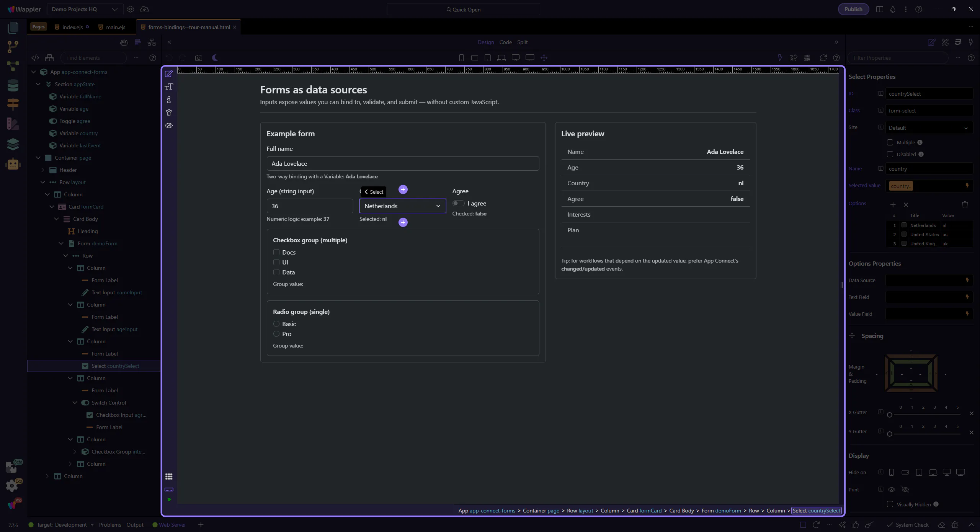The height and width of the screenshot is (532, 980).
Task: Click the eye preview icon on canvas sidebar
Action: [x=169, y=126]
